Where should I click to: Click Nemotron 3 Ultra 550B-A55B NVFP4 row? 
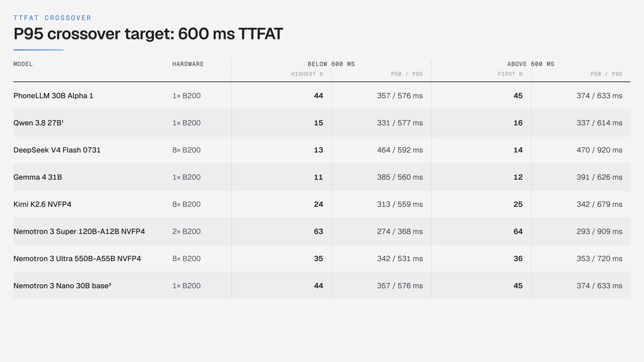(x=322, y=259)
